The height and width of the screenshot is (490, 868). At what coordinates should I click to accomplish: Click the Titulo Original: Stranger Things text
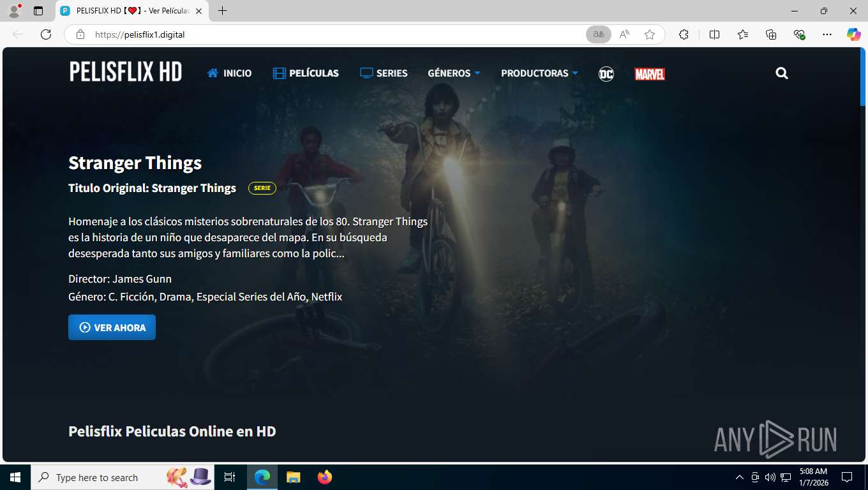(x=152, y=188)
